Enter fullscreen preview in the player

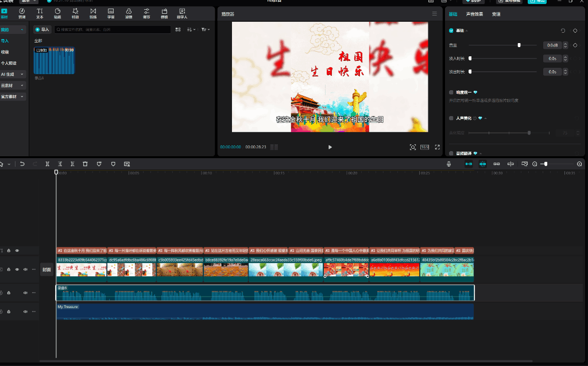438,147
